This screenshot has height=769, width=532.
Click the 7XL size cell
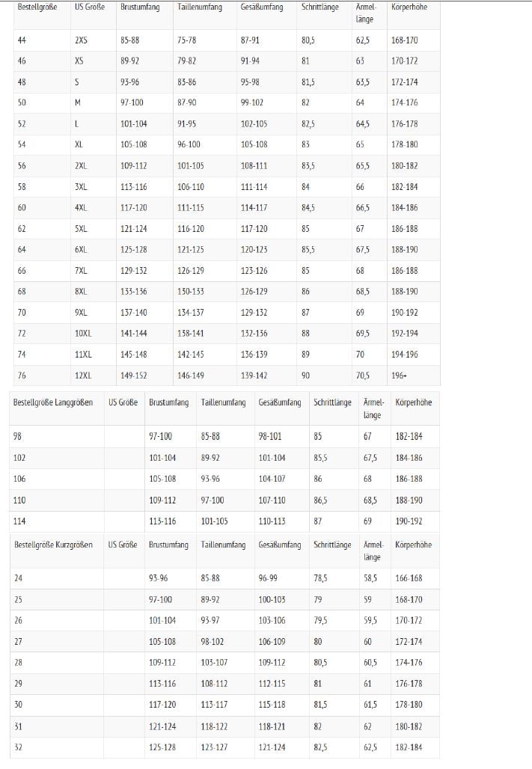(x=82, y=271)
